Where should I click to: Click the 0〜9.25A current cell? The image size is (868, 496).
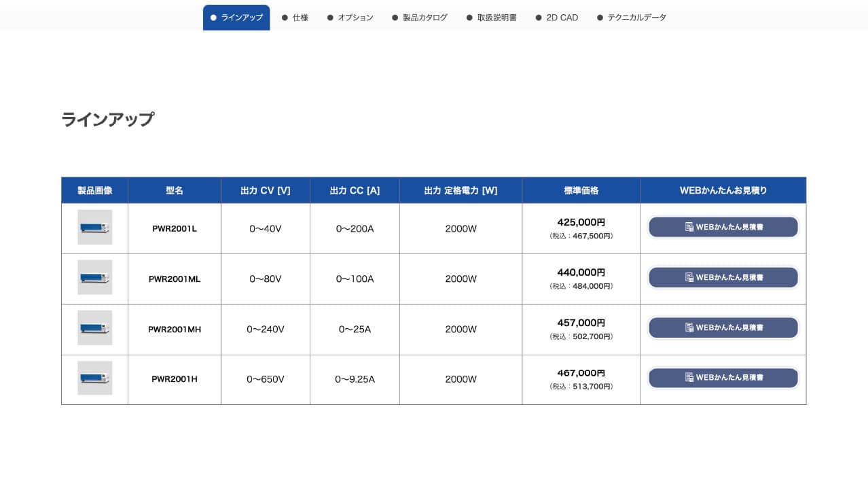point(355,379)
